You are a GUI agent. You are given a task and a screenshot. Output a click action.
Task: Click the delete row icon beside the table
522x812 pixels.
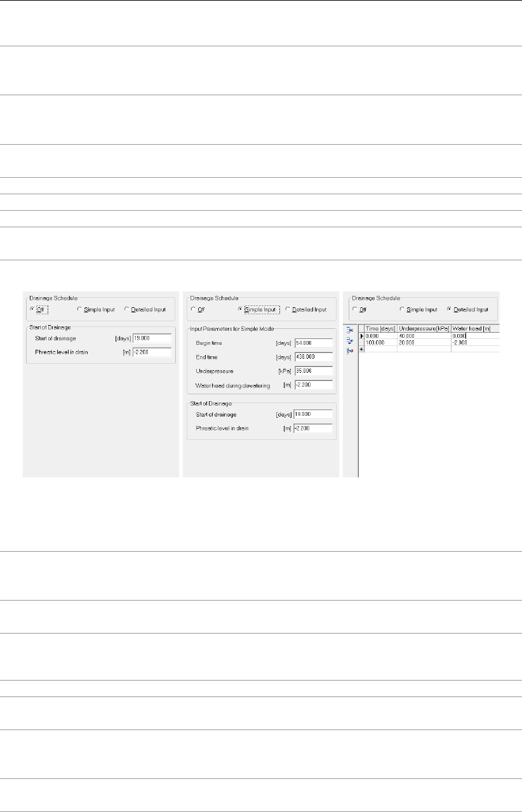(x=350, y=350)
